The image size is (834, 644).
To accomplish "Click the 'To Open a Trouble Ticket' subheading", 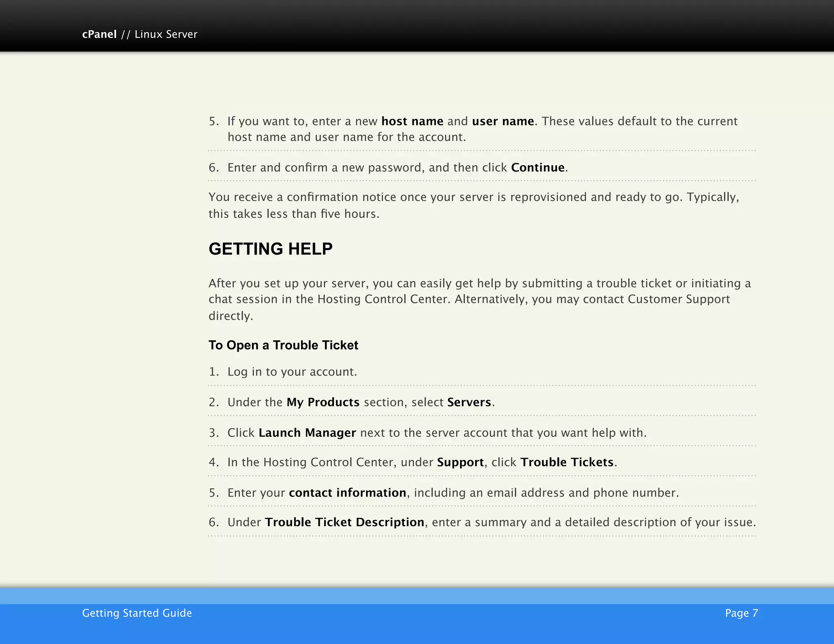I will [x=283, y=345].
